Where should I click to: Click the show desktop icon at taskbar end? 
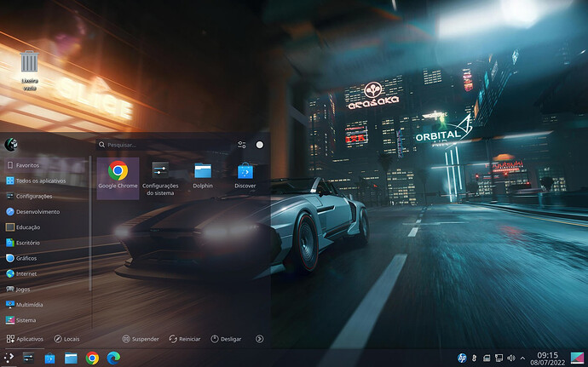pos(578,358)
